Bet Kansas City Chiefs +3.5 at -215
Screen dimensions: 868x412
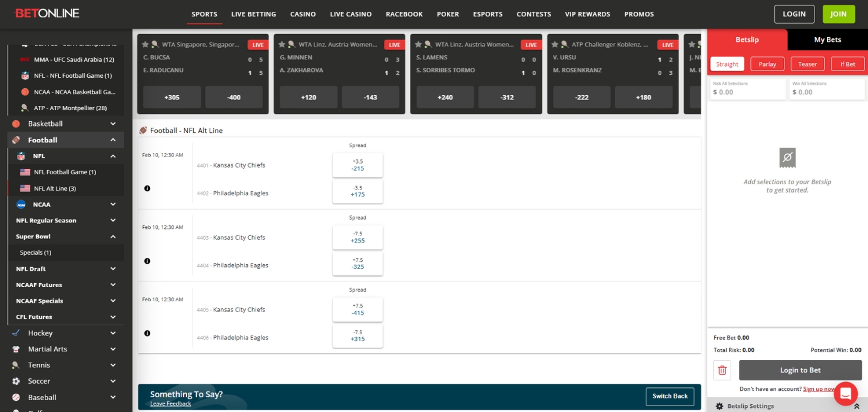[x=357, y=165]
